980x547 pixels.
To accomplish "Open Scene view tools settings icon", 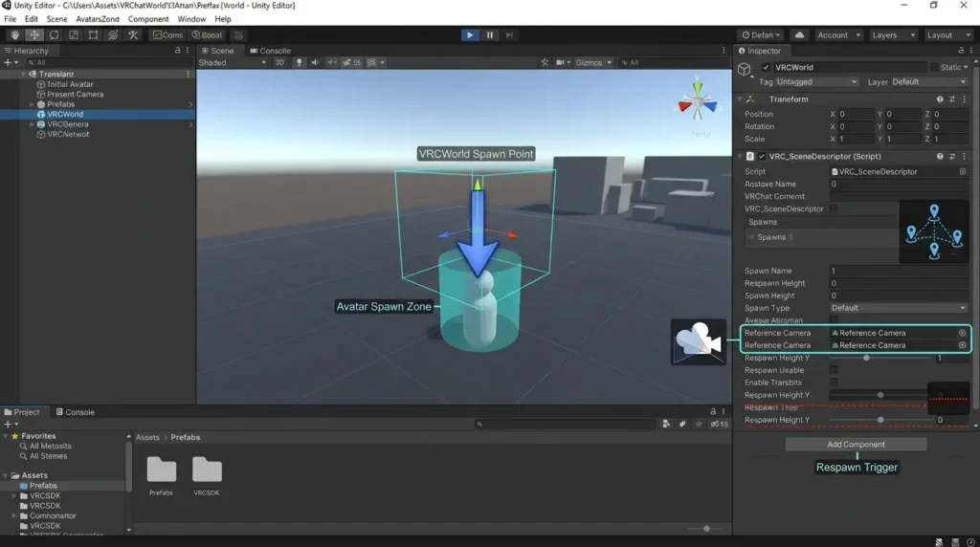I will pos(545,62).
